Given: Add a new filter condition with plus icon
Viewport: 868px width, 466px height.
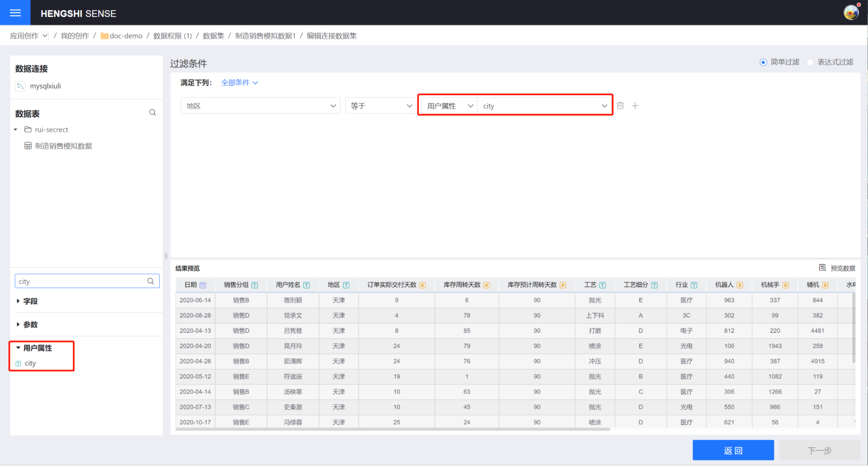Looking at the screenshot, I should (x=635, y=105).
